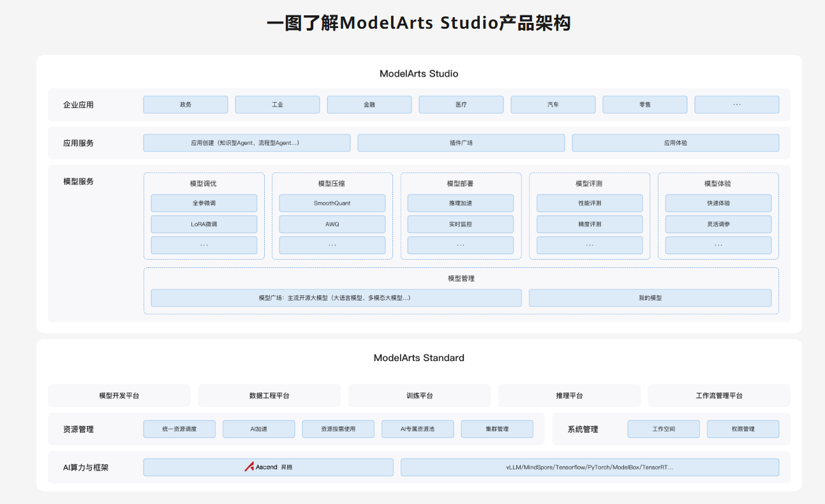Select the 权限管理 box

coord(743,429)
